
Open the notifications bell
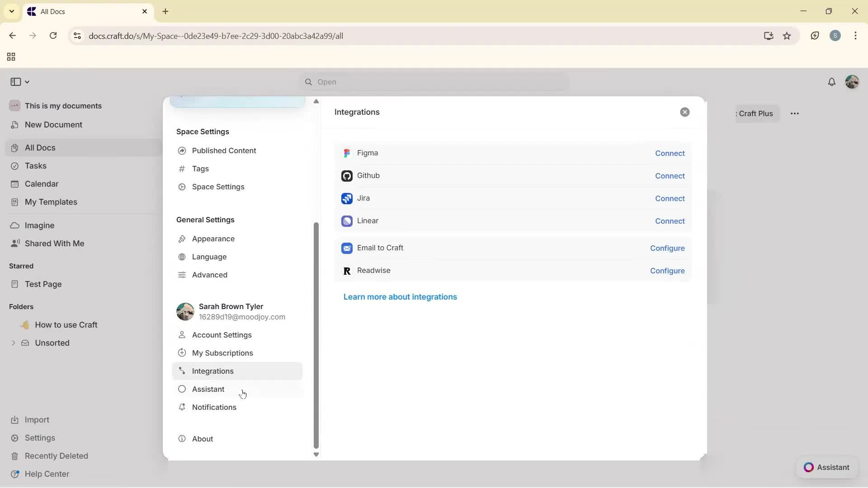click(832, 82)
